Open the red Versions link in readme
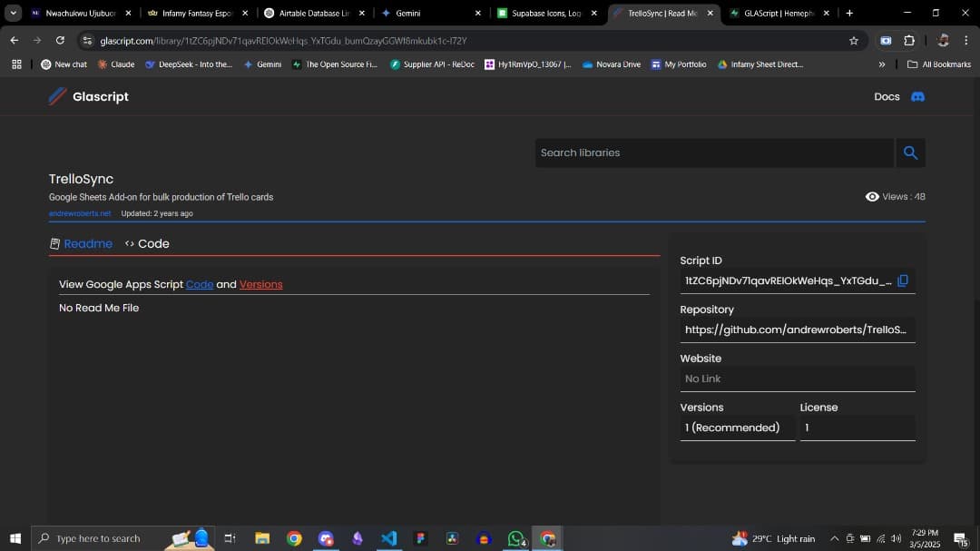This screenshot has height=551, width=980. click(x=260, y=284)
